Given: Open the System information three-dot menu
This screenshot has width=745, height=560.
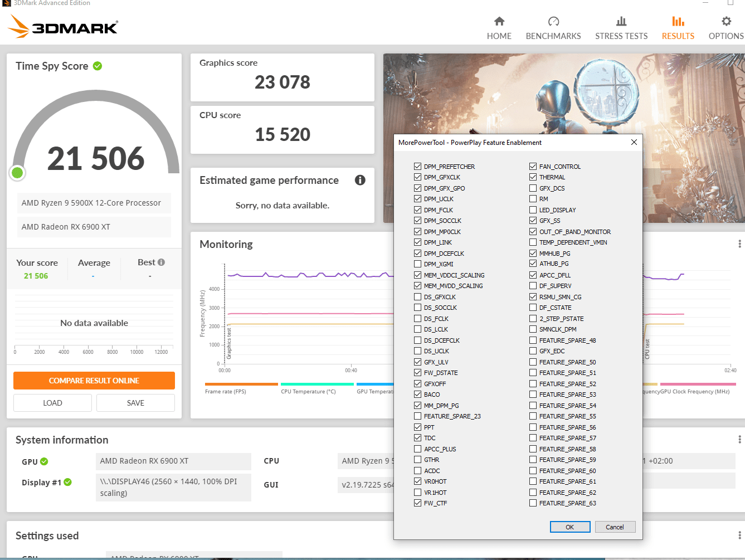Looking at the screenshot, I should tap(739, 439).
